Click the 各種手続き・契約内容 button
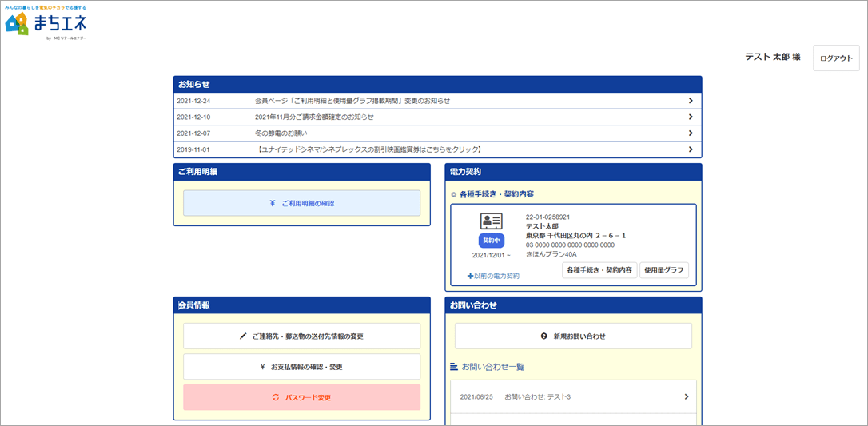 point(599,270)
